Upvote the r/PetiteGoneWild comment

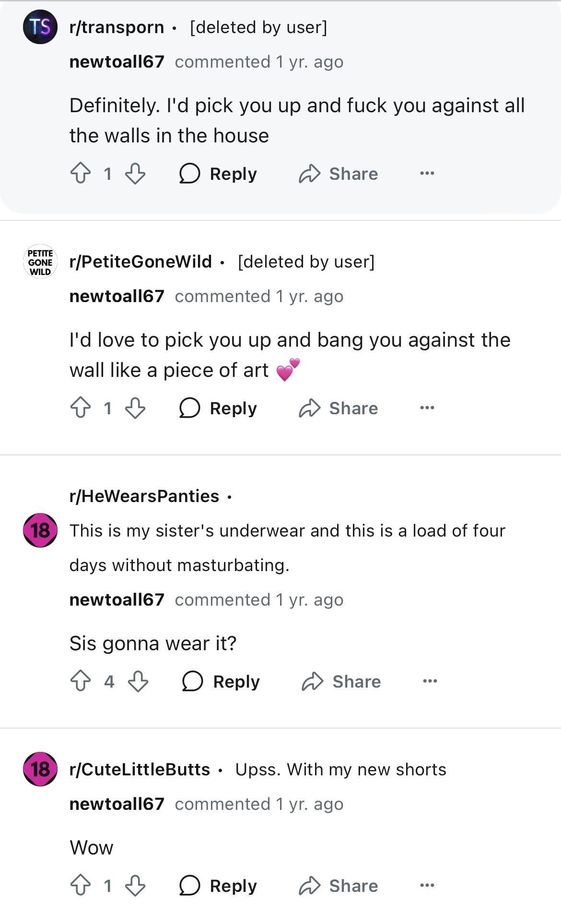pos(81,408)
